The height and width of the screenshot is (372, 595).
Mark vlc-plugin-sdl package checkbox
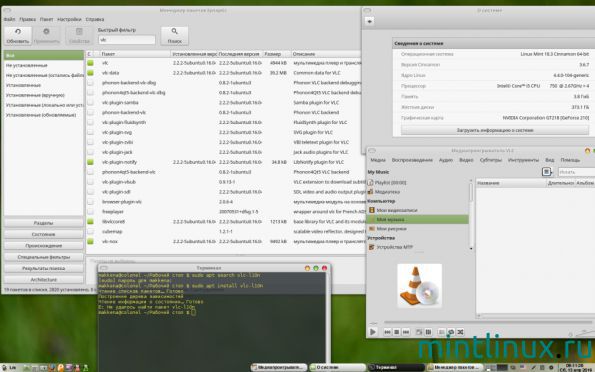pos(90,192)
